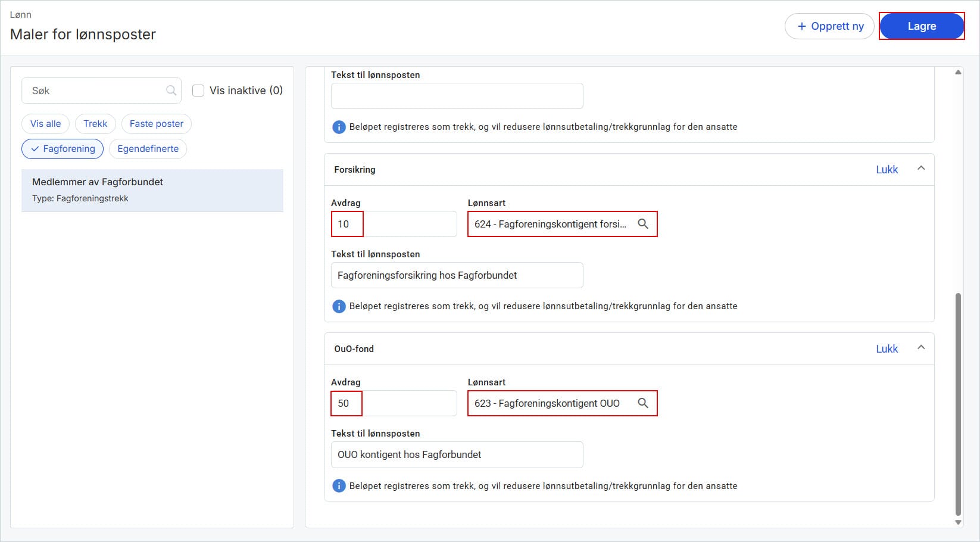Viewport: 980px width, 542px height.
Task: Click the Lønn breadcrumb text
Action: tap(21, 14)
